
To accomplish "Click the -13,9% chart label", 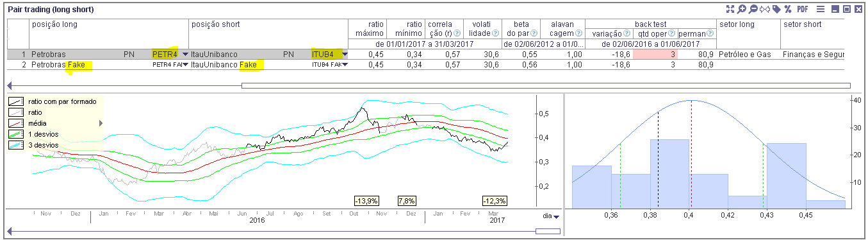I will [x=366, y=201].
